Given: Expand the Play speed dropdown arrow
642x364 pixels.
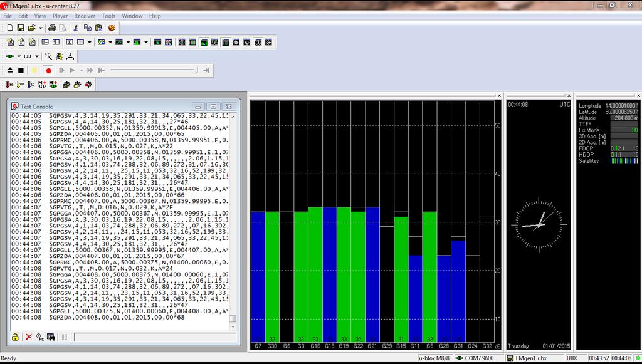Looking at the screenshot, I should 82,70.
